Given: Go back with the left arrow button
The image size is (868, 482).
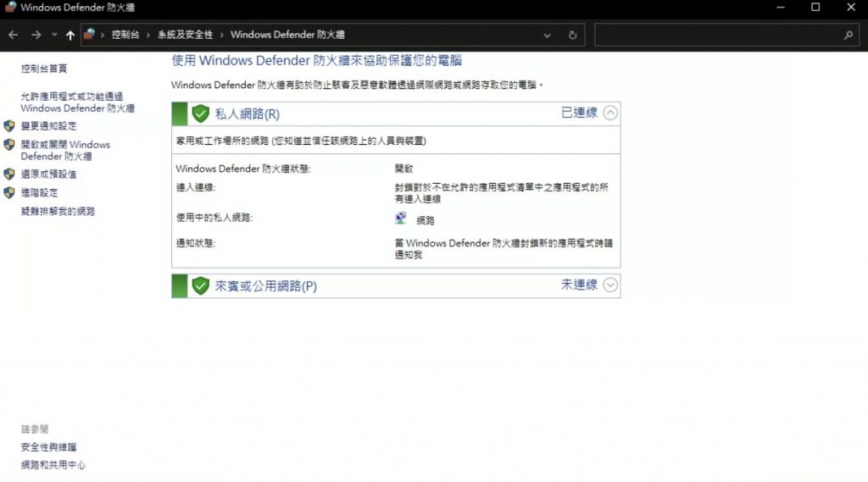Looking at the screenshot, I should [14, 35].
